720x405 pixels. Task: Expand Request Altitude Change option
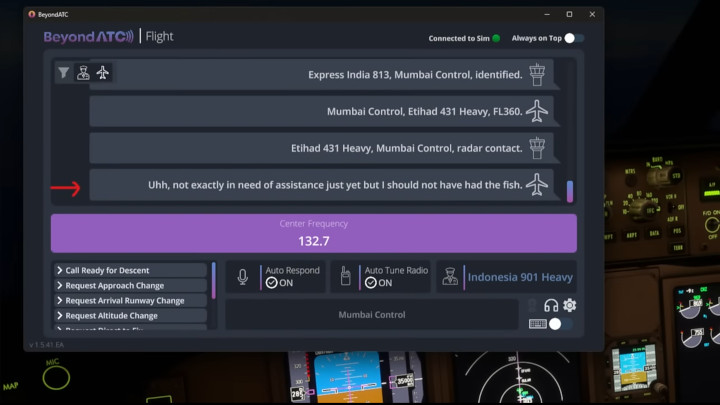[131, 316]
